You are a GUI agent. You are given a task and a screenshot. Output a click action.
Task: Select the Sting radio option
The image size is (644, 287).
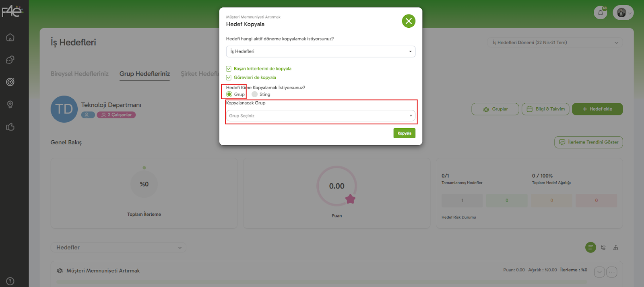pyautogui.click(x=255, y=94)
